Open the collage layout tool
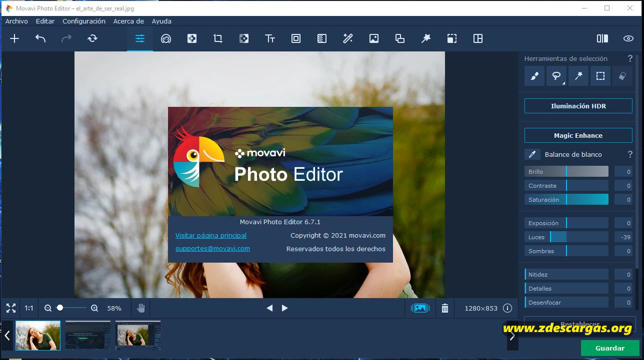The height and width of the screenshot is (360, 644). click(x=478, y=38)
